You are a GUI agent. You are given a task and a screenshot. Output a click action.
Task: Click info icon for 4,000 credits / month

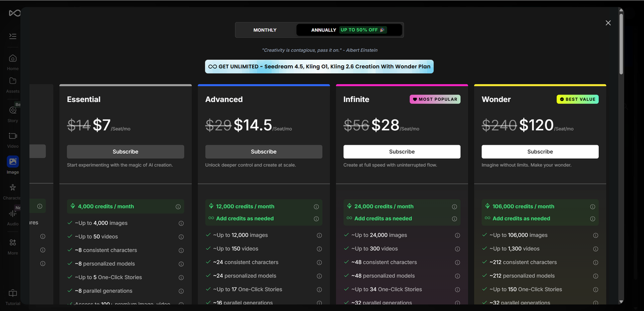tap(178, 206)
